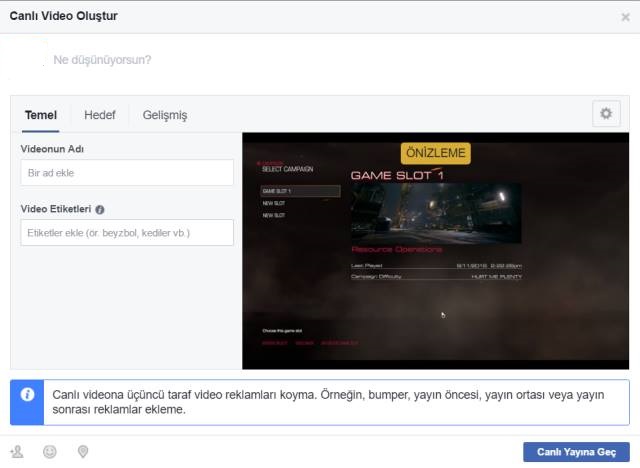Click the Canlı Yayına Geç button
Image resolution: width=640 pixels, height=468 pixels.
[576, 452]
